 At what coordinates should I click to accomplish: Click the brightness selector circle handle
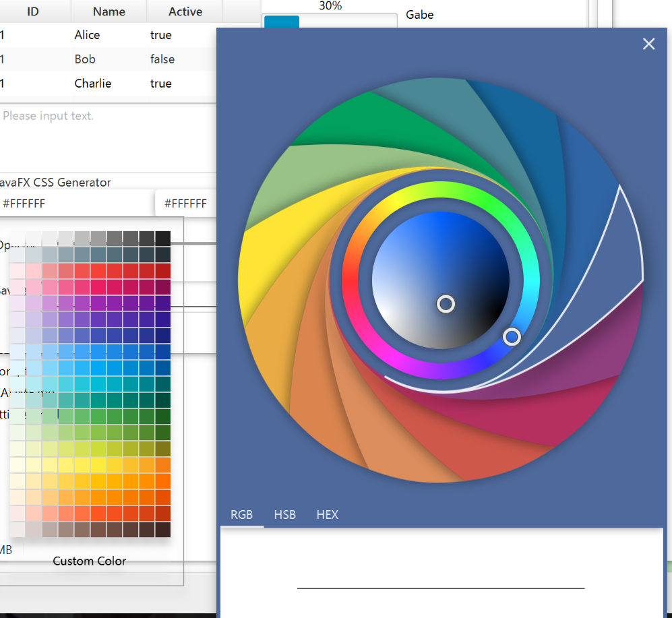[446, 304]
